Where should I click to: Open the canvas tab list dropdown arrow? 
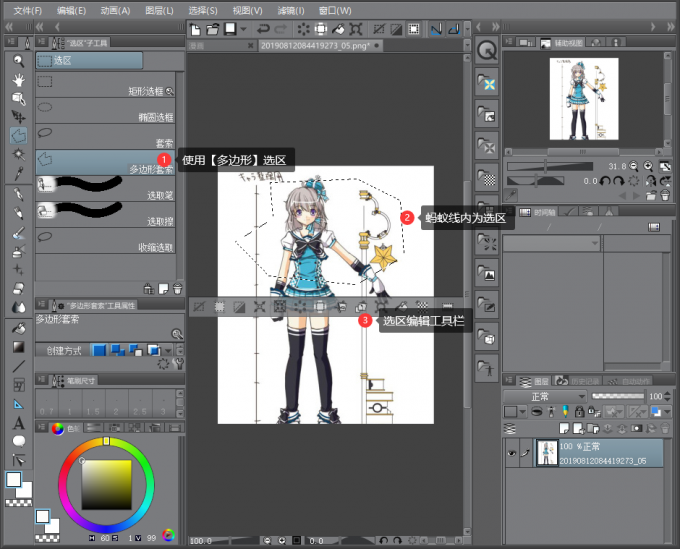467,45
